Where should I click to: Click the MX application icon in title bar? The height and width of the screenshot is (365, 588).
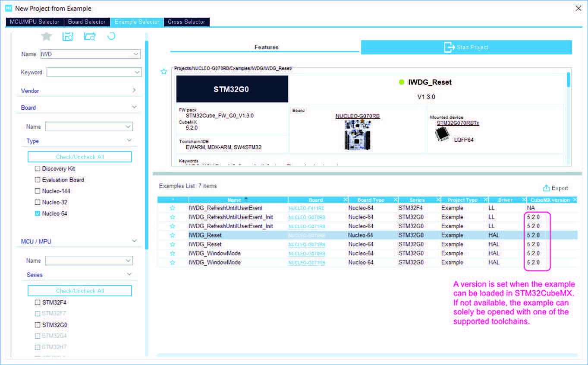tap(9, 8)
